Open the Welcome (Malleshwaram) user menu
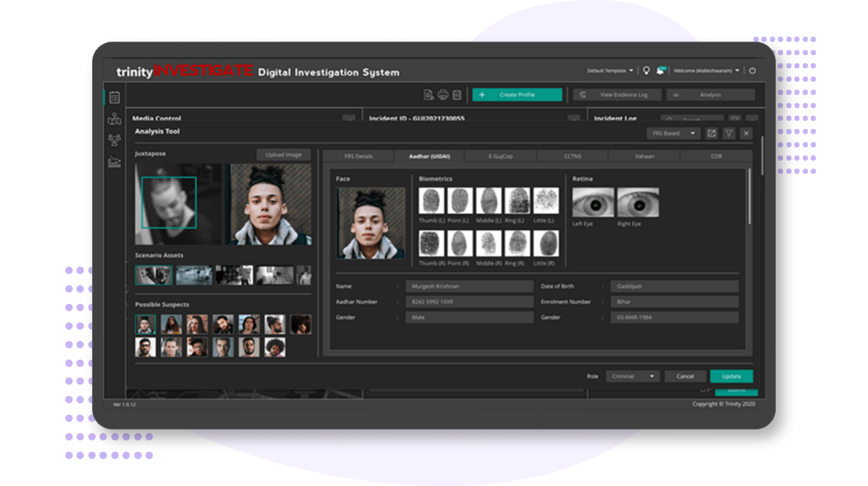868x486 pixels. point(707,71)
